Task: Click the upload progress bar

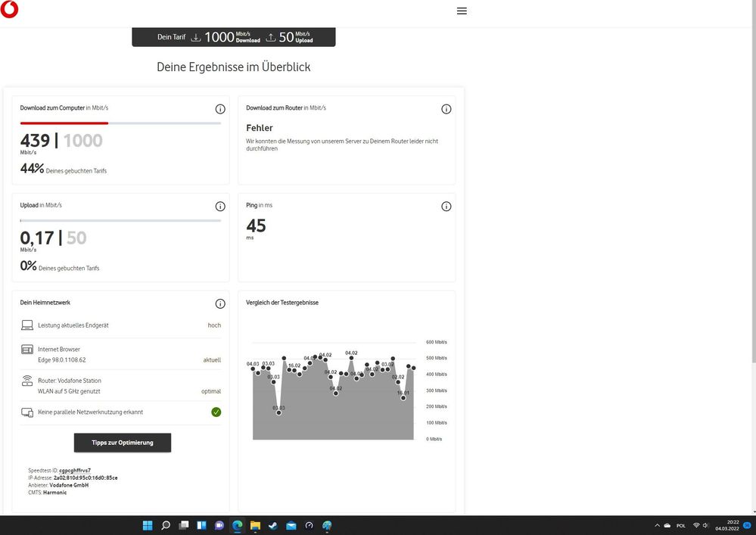Action: point(120,221)
